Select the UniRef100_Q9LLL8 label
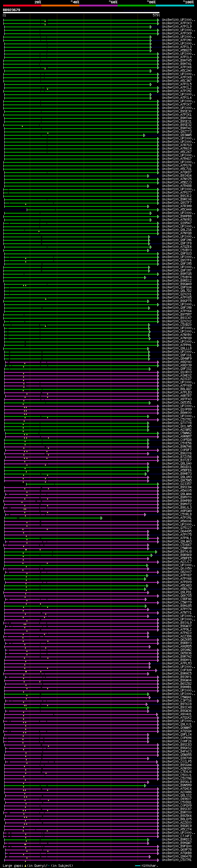The image size is (197, 868). 177,349
